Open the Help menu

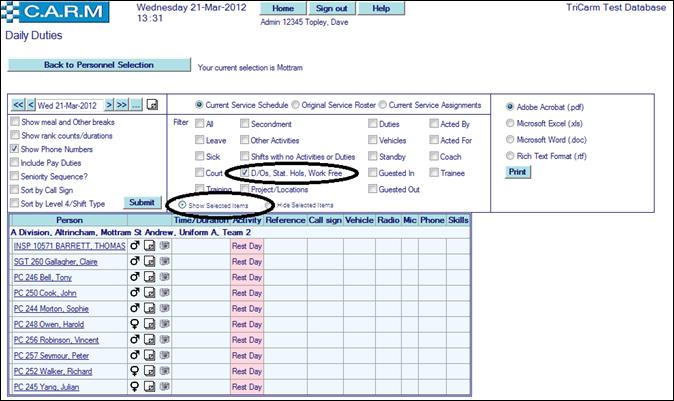coord(379,8)
